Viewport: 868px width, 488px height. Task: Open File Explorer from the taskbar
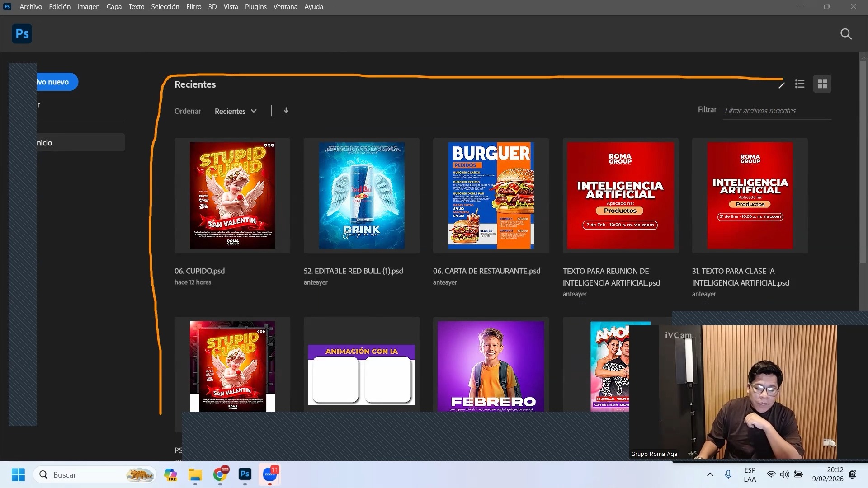pos(195,474)
